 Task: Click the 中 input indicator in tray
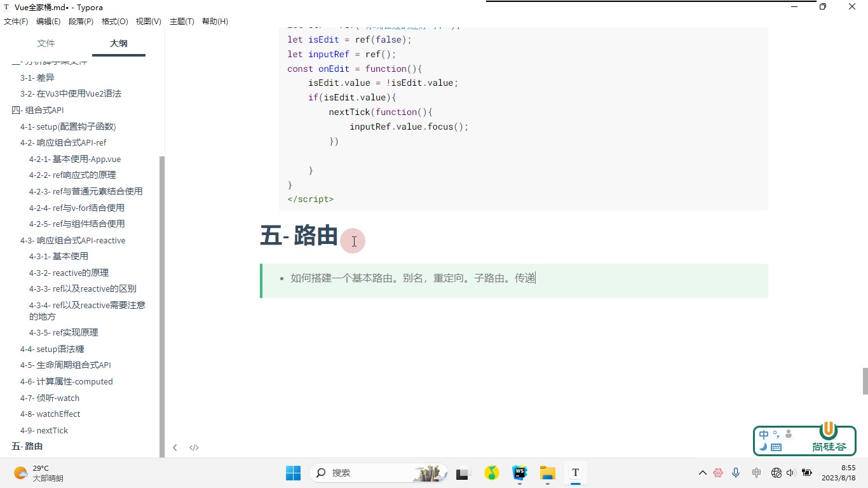(x=756, y=473)
